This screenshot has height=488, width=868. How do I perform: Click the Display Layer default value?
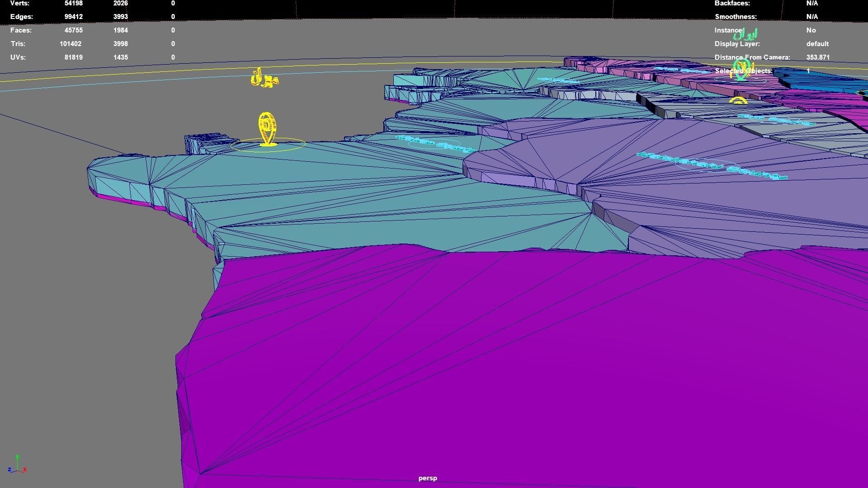(817, 44)
